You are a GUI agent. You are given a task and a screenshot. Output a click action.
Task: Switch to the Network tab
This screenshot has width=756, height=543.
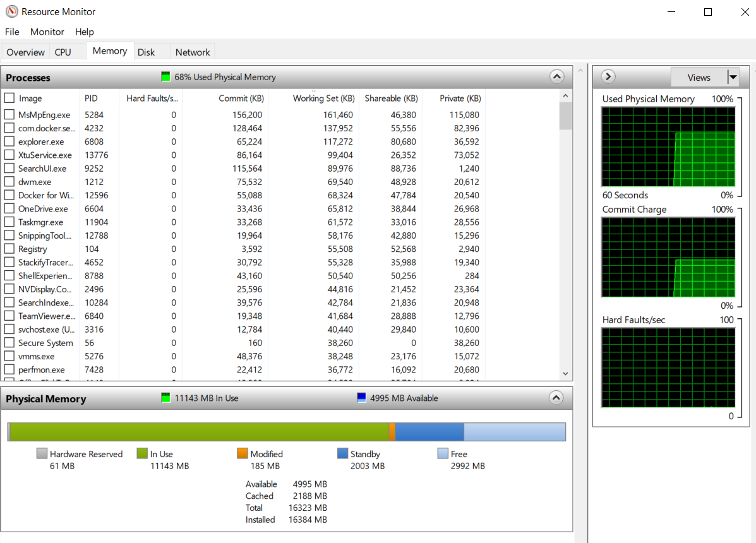pyautogui.click(x=193, y=52)
